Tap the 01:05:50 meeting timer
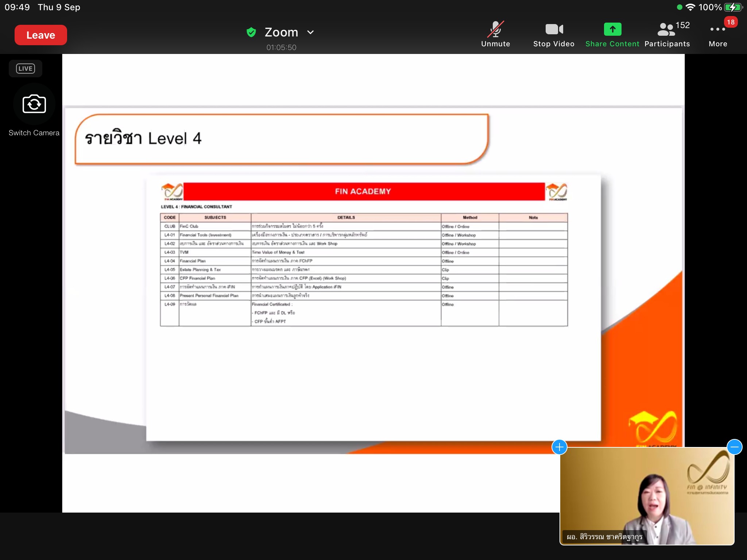747x560 pixels. pos(281,47)
